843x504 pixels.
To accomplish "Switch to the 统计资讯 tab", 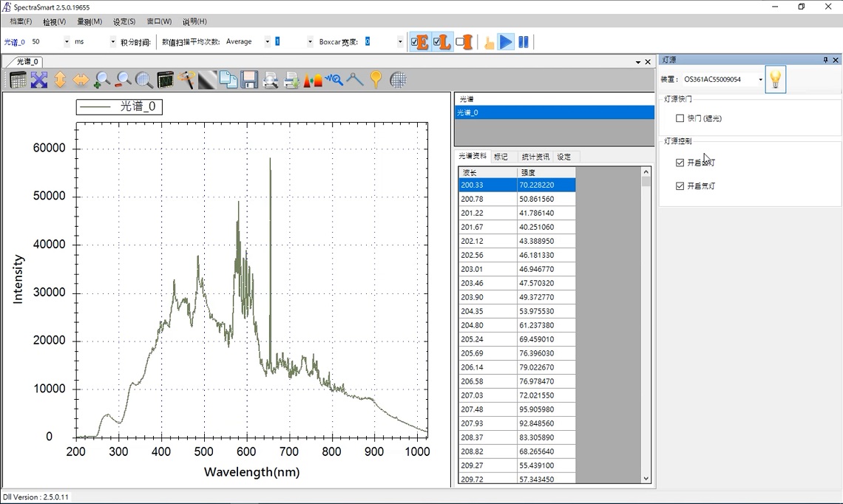I will point(535,157).
